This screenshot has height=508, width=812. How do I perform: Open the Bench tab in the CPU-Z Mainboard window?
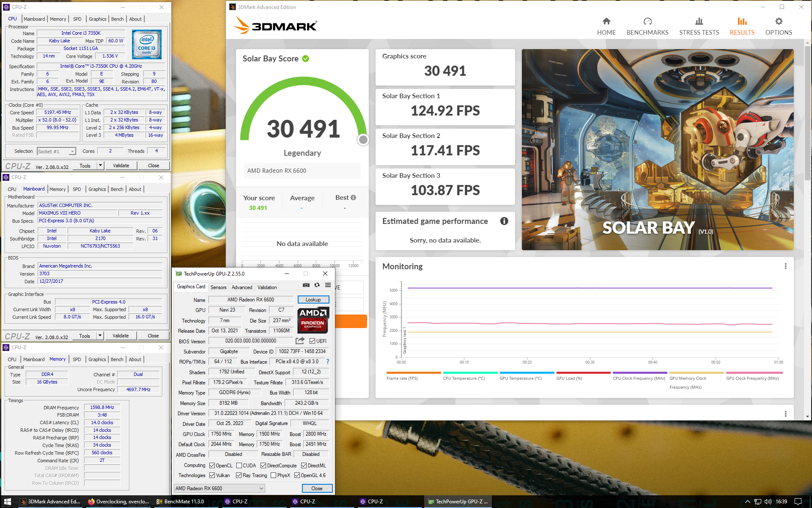117,189
